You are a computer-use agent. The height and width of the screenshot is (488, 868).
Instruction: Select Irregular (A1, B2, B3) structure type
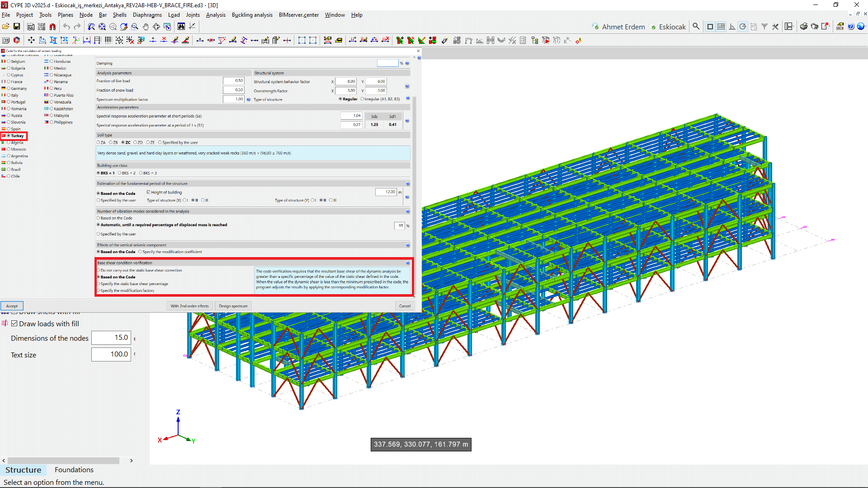pyautogui.click(x=362, y=99)
